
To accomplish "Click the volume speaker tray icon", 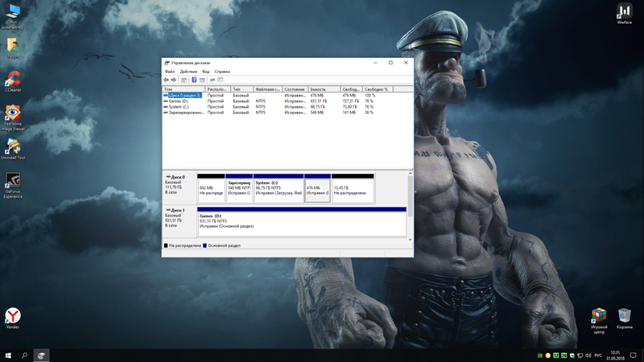I will click(588, 356).
